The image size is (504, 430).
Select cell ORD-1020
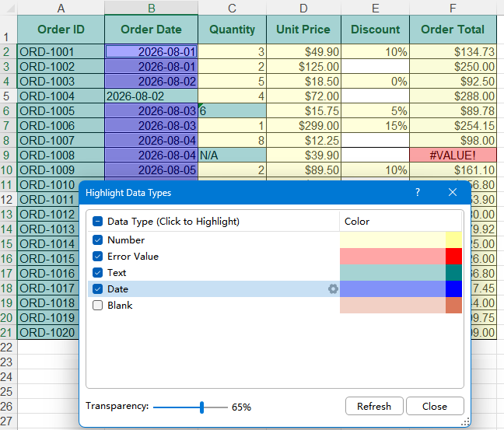[x=48, y=333]
